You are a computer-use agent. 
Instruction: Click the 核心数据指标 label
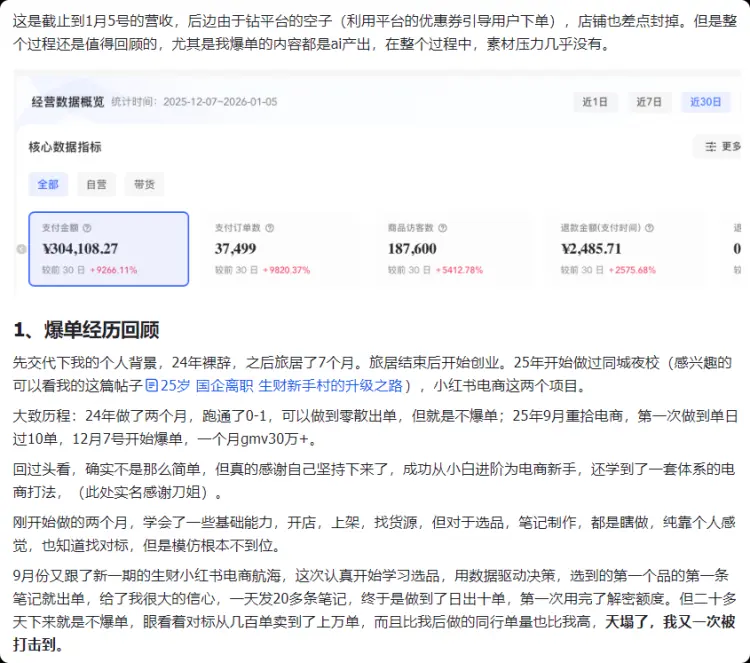(65, 147)
